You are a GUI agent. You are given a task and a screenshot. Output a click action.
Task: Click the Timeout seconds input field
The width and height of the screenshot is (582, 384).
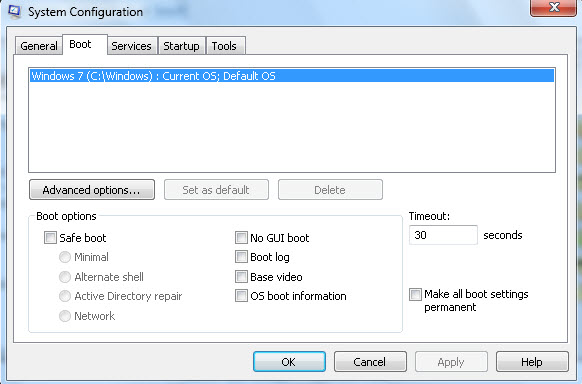[x=443, y=235]
